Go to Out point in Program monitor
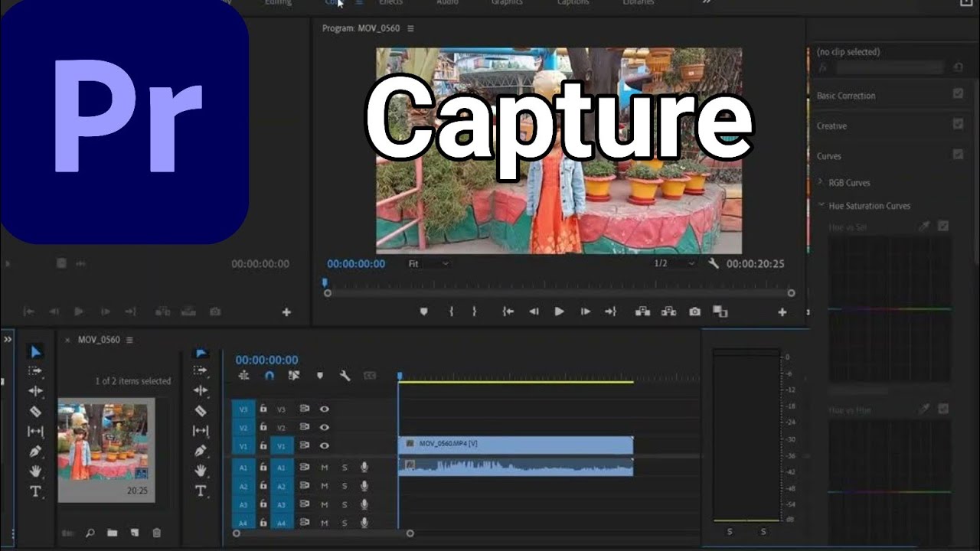 point(610,311)
